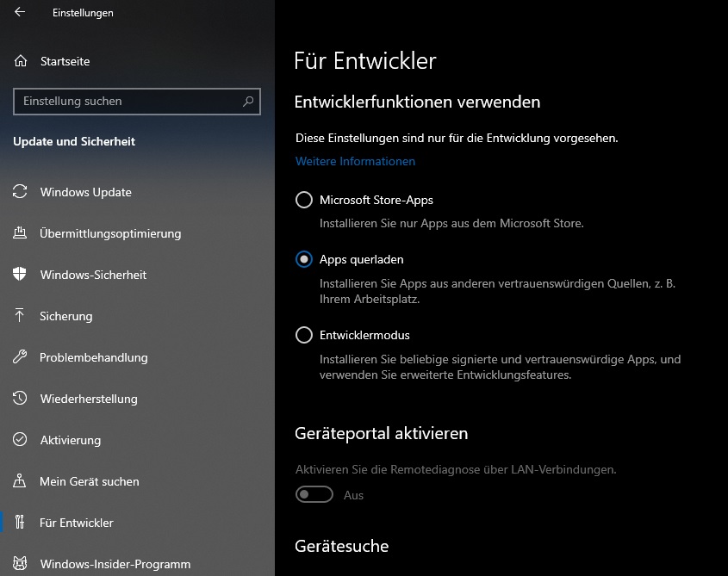Screen dimensions: 728x576
Task: Open Problembehandlung troubleshooting
Action: 94,357
